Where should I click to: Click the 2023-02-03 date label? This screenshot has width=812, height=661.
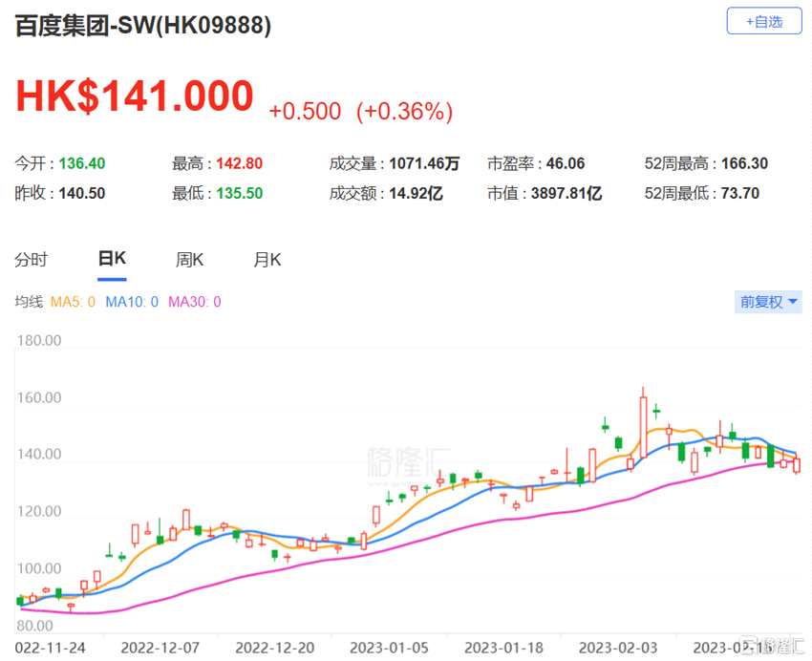pos(618,648)
